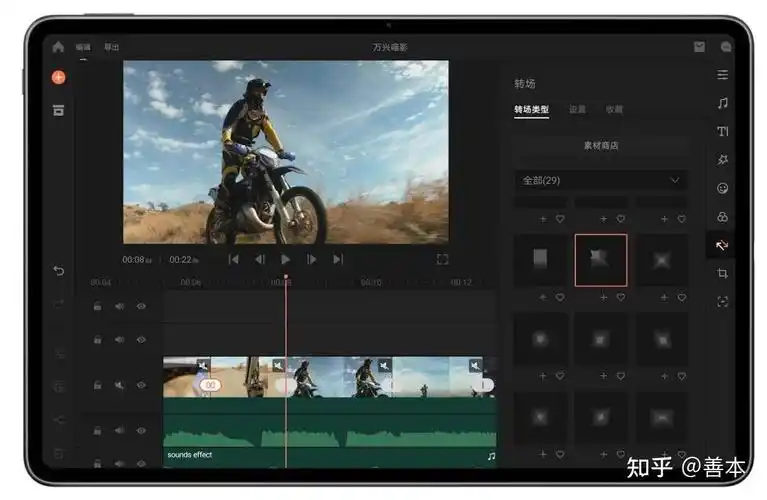The width and height of the screenshot is (767, 500).
Task: Select the Crop tool
Action: [722, 273]
